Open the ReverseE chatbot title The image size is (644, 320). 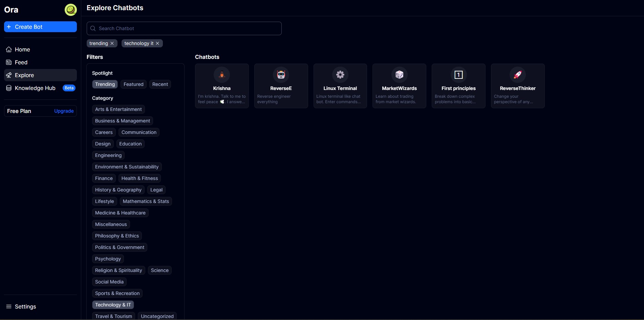[x=281, y=88]
